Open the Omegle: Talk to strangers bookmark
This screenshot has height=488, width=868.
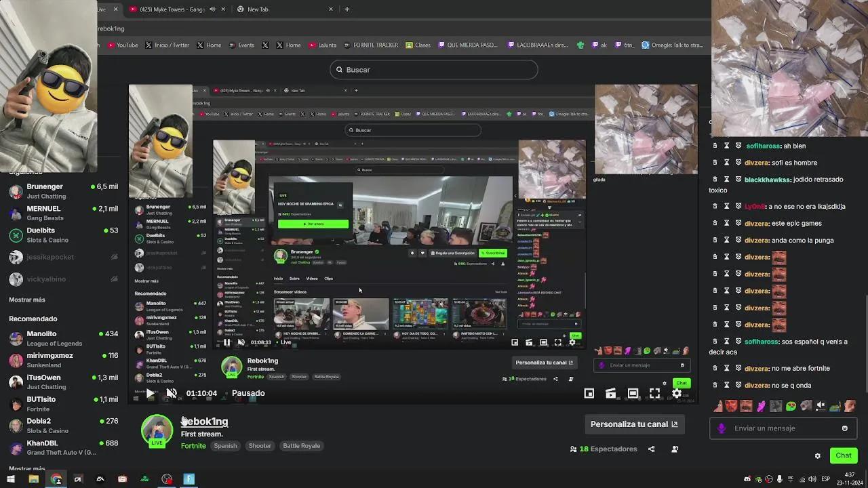click(x=673, y=45)
